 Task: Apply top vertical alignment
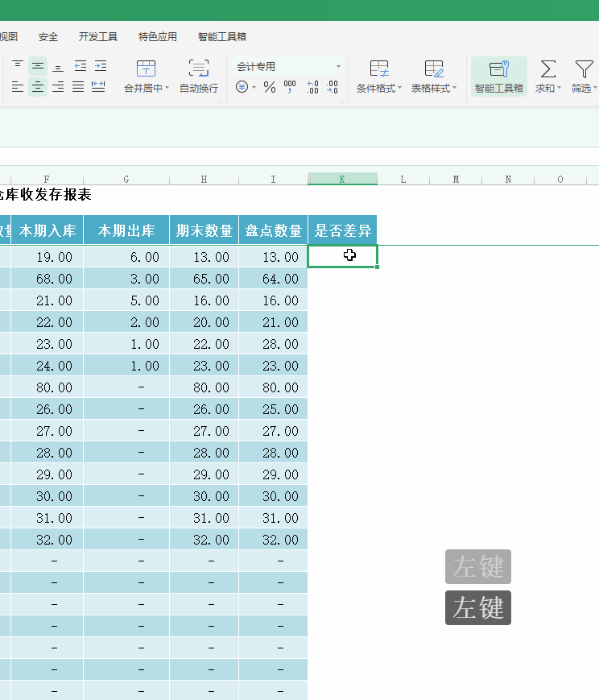[18, 66]
